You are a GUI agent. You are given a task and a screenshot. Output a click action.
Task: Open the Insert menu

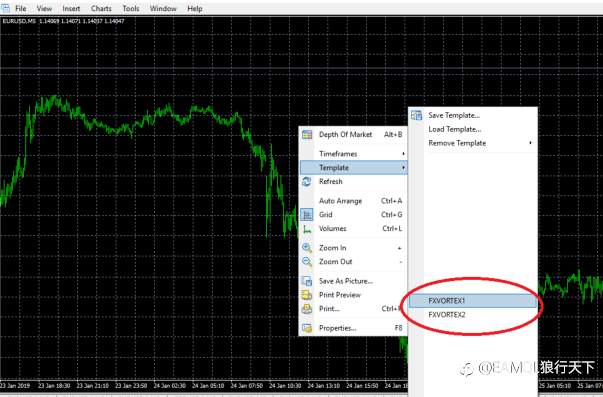[71, 8]
